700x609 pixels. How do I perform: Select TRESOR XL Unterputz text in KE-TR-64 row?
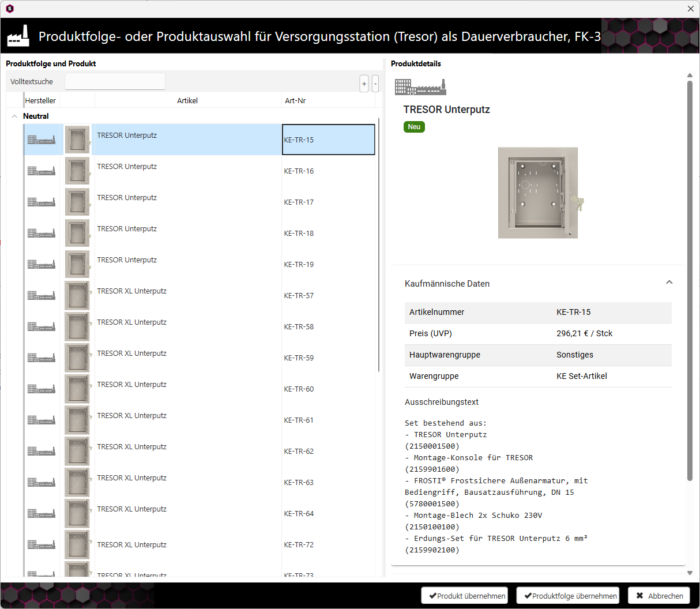(x=131, y=509)
